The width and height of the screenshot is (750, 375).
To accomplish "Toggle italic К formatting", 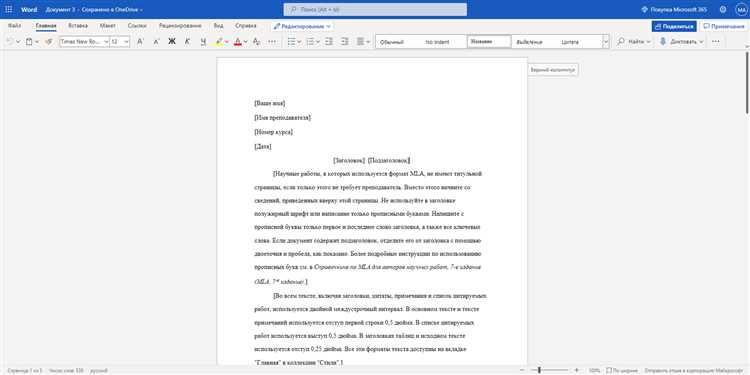I will click(x=188, y=42).
